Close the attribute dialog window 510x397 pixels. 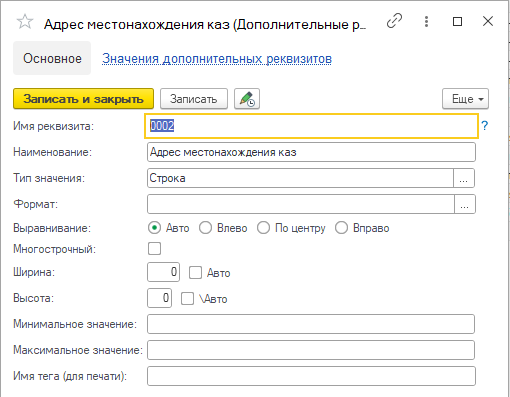488,21
